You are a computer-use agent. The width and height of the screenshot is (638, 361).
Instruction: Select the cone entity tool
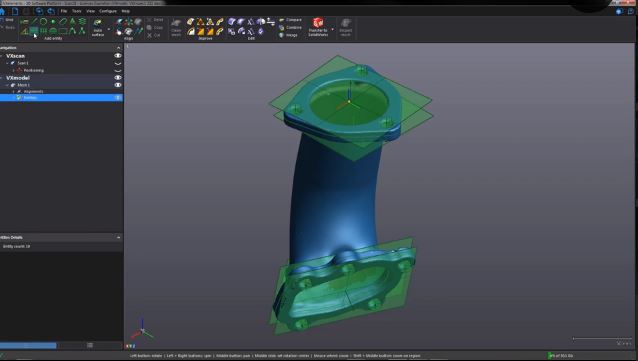point(72,21)
